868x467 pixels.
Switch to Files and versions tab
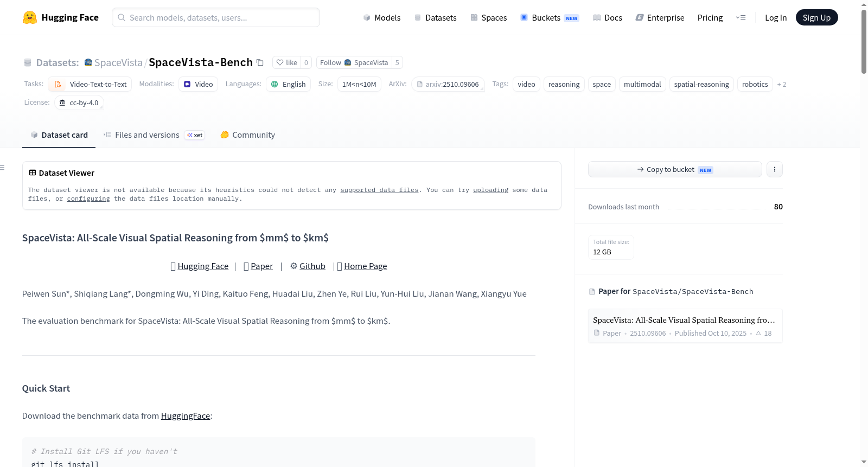(x=154, y=135)
